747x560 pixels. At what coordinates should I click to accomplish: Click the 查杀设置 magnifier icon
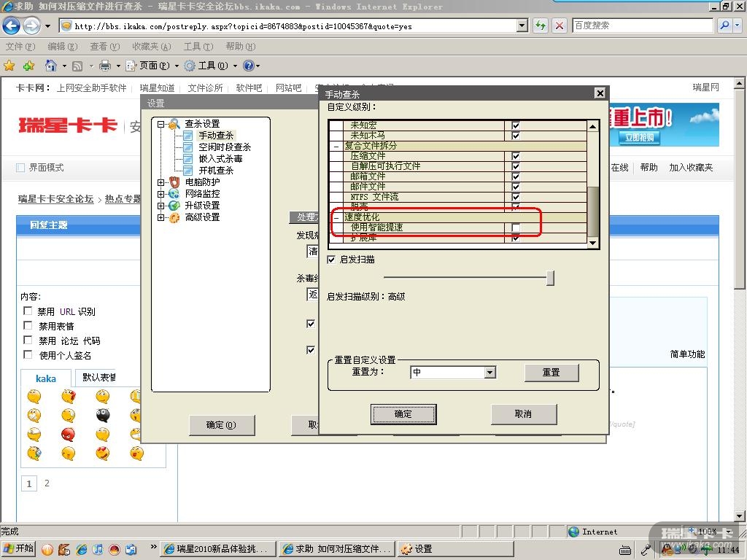(x=174, y=124)
